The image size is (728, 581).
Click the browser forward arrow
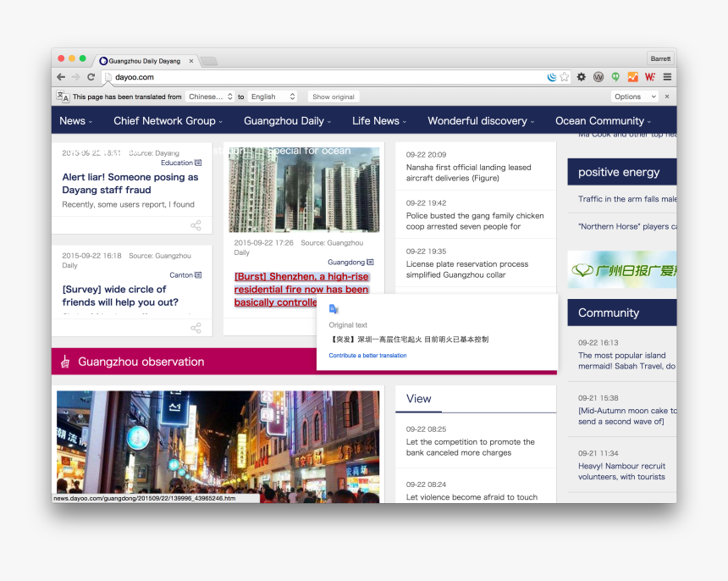(75, 77)
